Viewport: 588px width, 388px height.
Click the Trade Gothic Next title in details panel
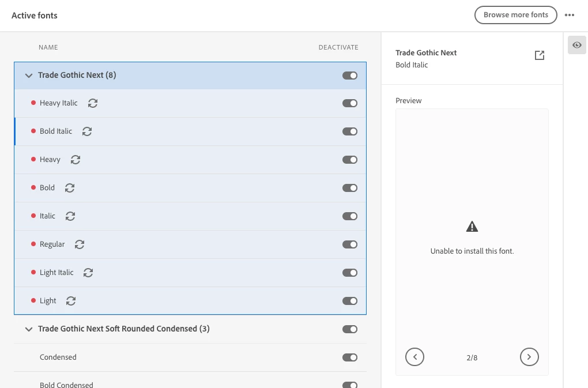(426, 53)
